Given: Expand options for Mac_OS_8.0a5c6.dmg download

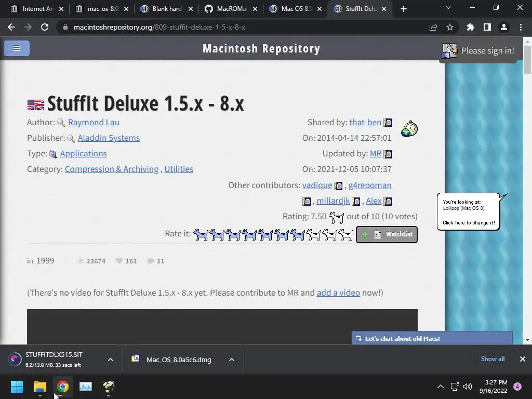Looking at the screenshot, I should 232,360.
